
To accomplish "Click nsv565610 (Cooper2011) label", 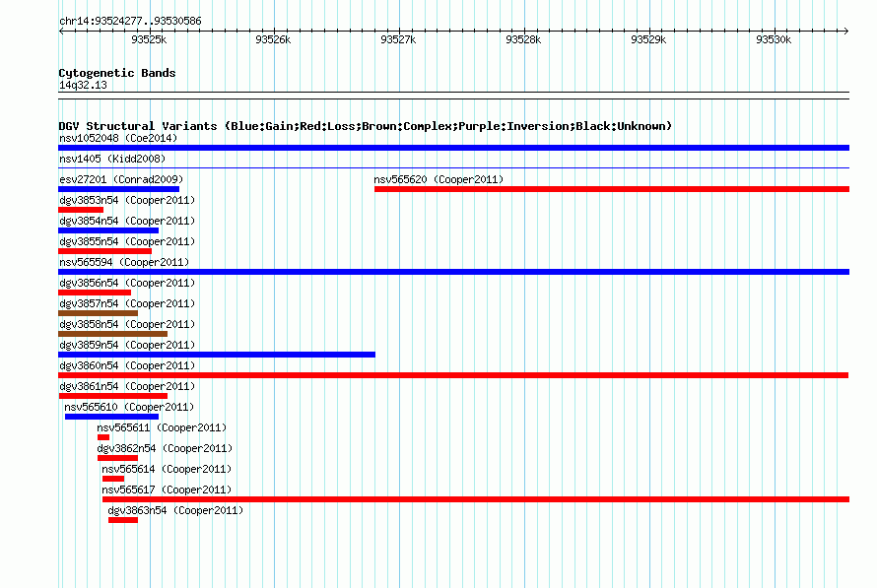I will 129,407.
